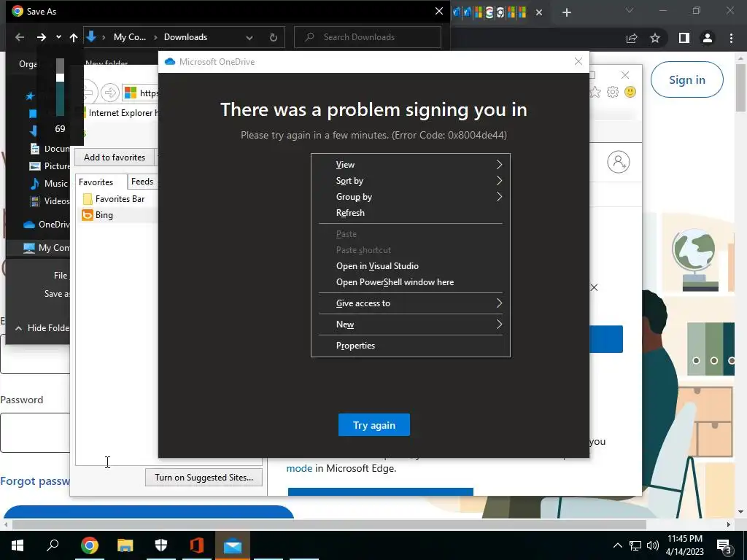Collapse folders with Hide Folders chevron
The height and width of the screenshot is (560, 747).
[18, 328]
